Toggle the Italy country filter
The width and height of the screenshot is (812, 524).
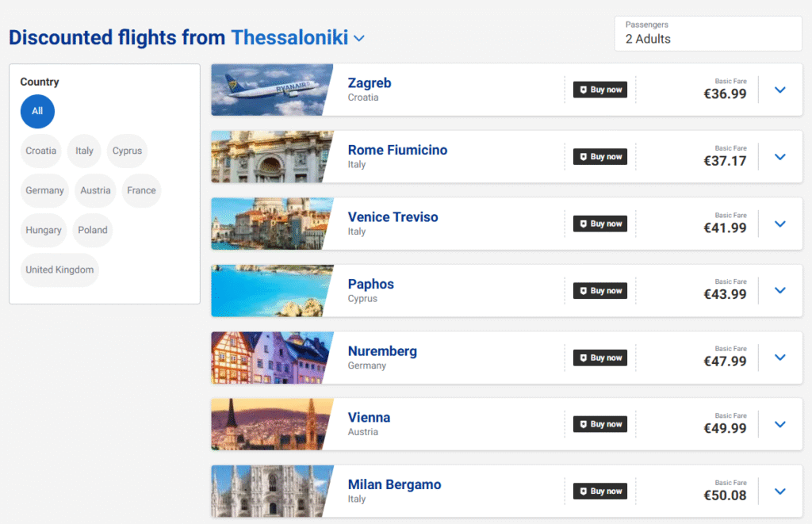tap(84, 151)
